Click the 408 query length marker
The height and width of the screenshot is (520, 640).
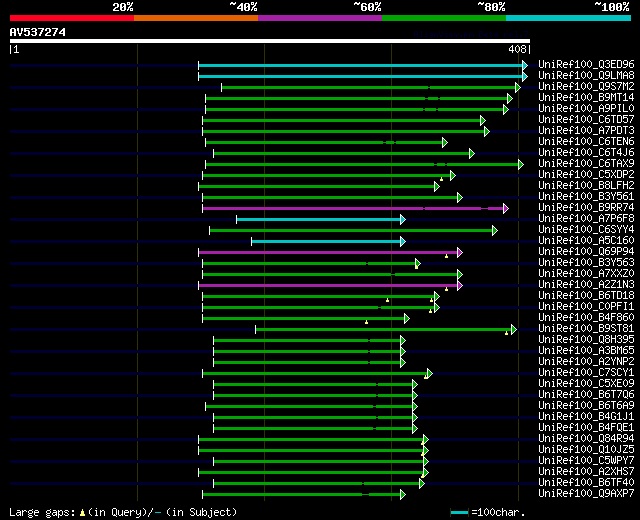(518, 49)
